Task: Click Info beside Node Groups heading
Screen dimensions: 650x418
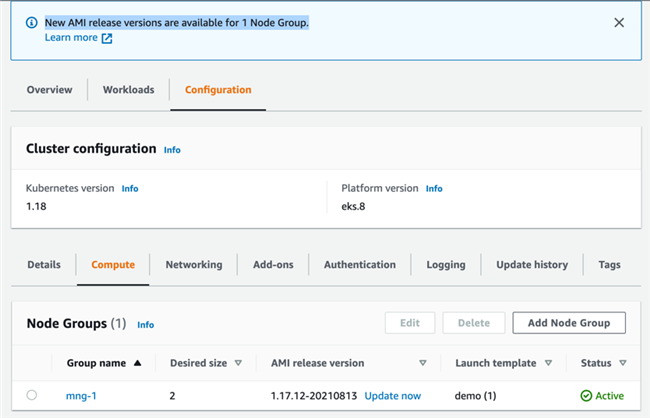Action: 146,325
